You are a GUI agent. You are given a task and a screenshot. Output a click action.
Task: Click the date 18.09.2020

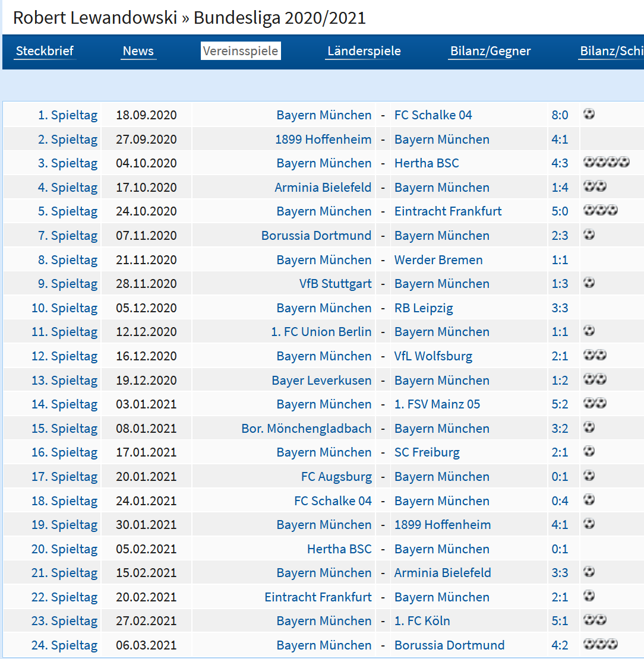coord(146,115)
